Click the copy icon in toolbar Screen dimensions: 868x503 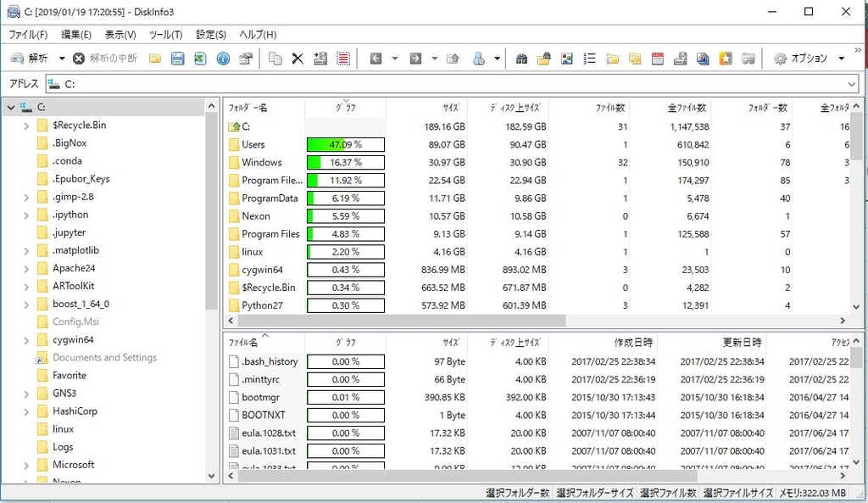275,59
